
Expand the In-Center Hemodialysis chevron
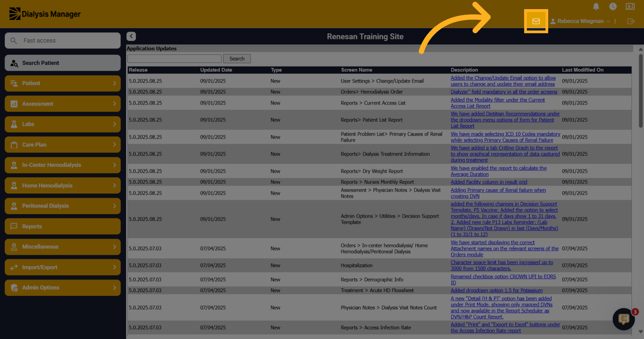click(115, 165)
